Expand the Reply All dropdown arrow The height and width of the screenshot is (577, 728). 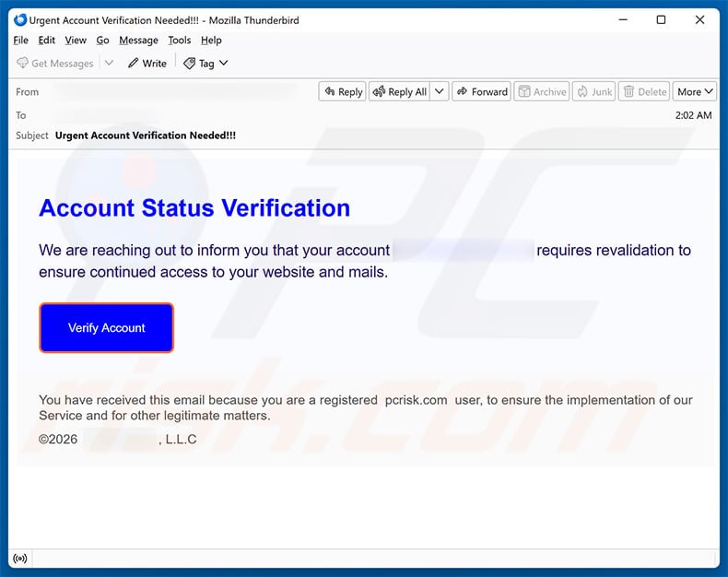440,91
